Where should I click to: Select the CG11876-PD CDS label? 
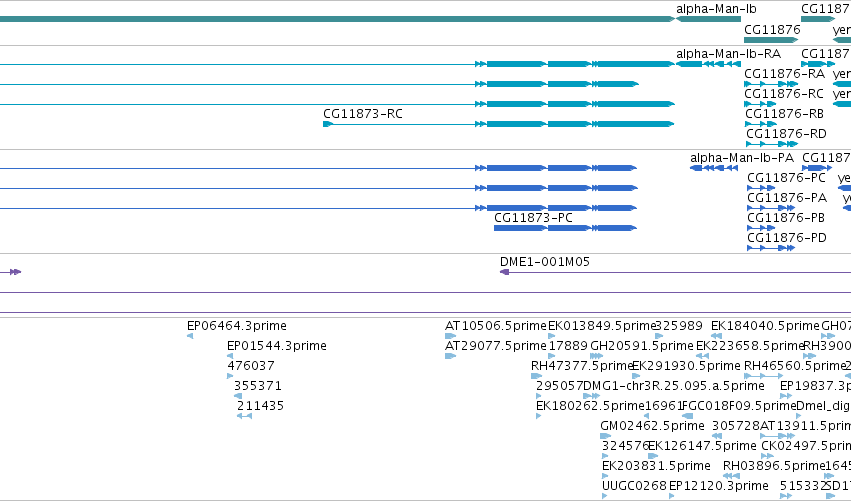[787, 238]
